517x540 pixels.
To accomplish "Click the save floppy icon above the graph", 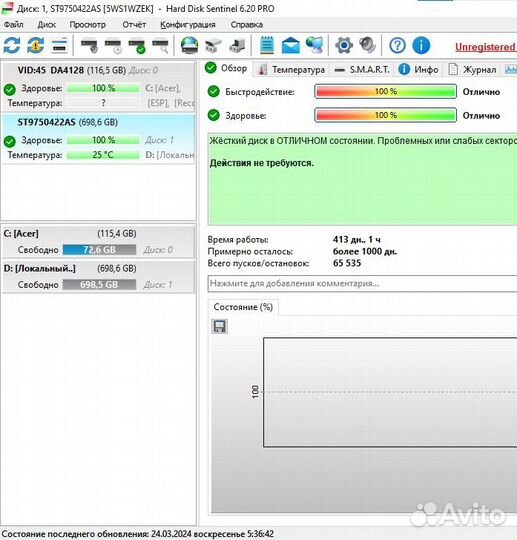I will click(x=219, y=326).
